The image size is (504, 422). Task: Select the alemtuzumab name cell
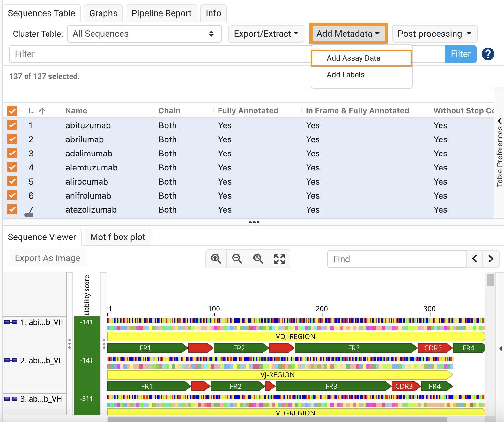click(92, 168)
